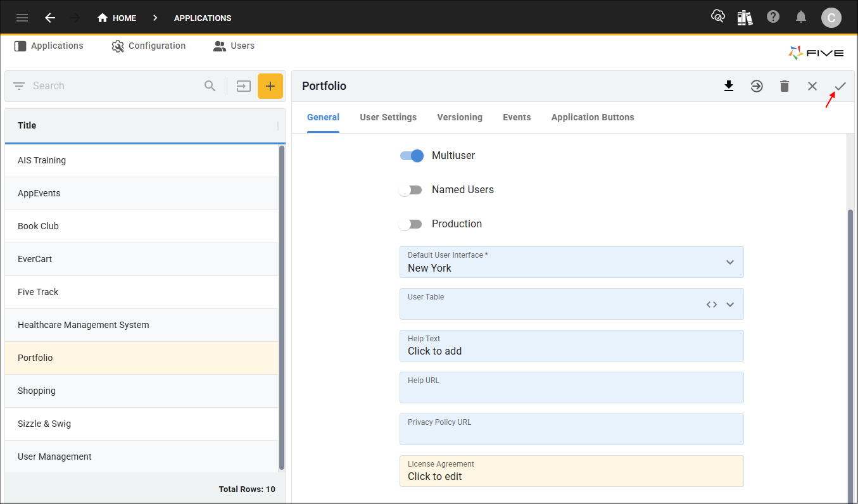Image resolution: width=858 pixels, height=504 pixels.
Task: Click the notifications bell icon
Action: click(x=801, y=17)
